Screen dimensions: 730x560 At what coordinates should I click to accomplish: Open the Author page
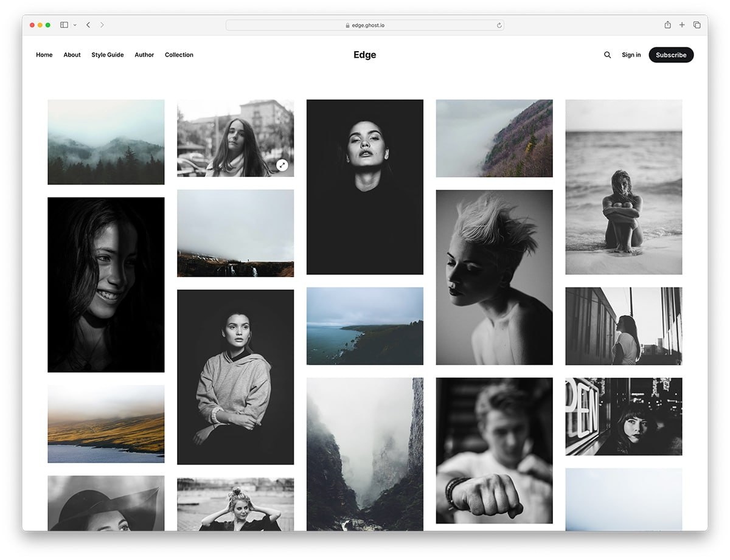tap(144, 55)
